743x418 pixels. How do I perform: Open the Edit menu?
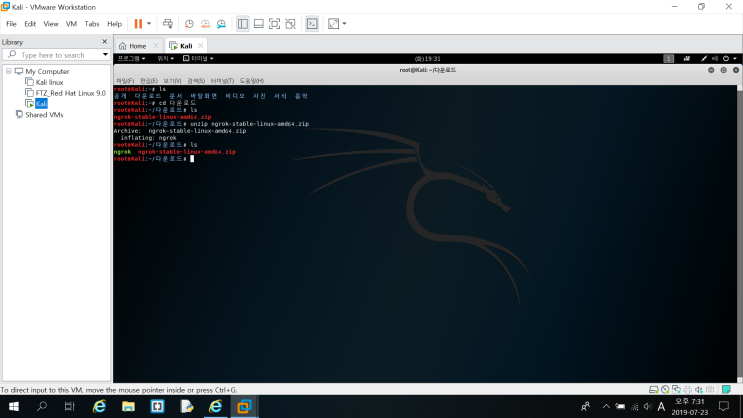30,24
